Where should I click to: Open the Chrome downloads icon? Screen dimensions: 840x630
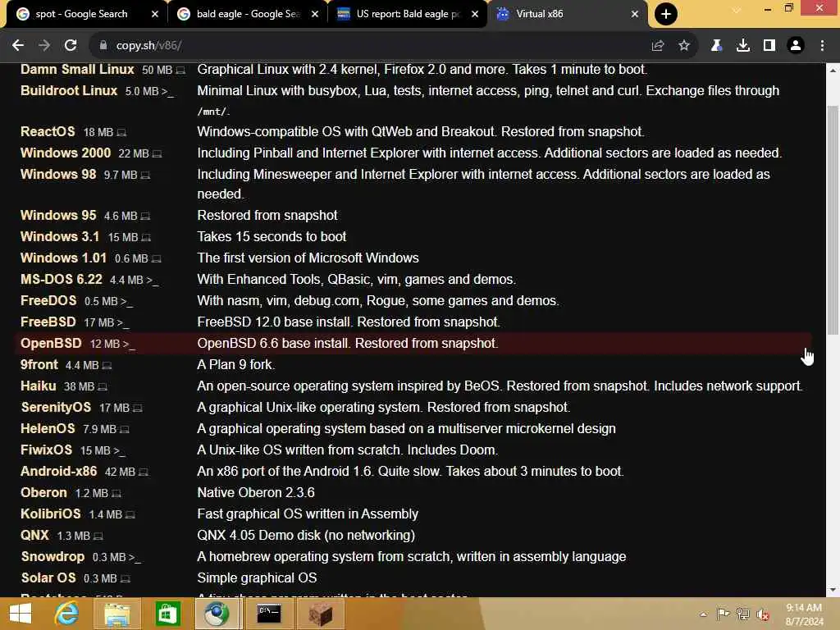(x=743, y=46)
